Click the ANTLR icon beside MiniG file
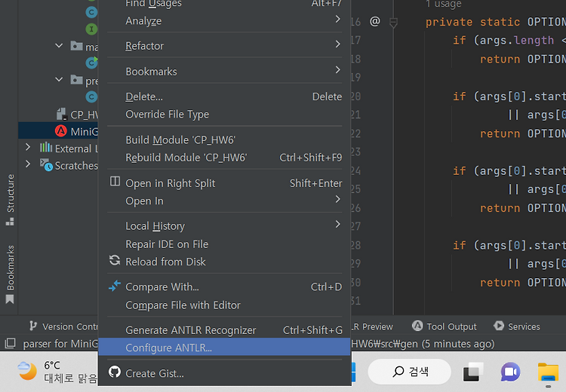The width and height of the screenshot is (566, 392). pyautogui.click(x=60, y=130)
